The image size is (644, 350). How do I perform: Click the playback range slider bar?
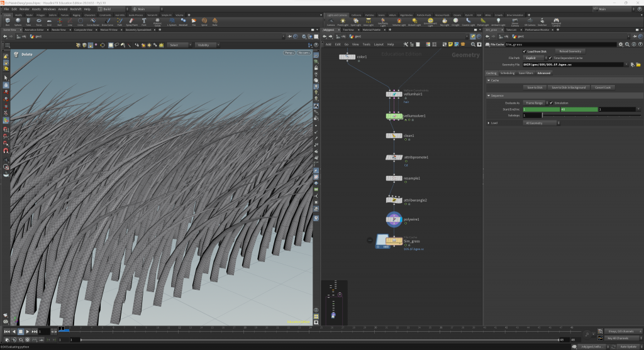pyautogui.click(x=319, y=340)
